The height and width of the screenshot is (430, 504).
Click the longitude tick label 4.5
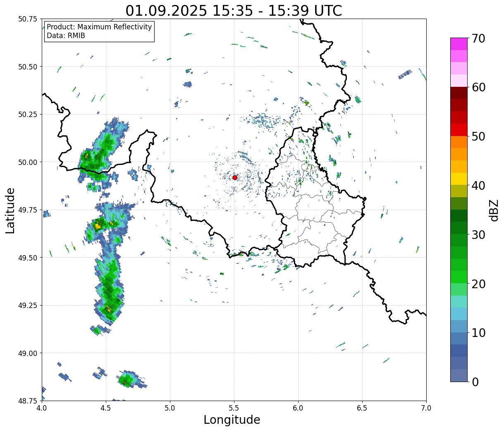[x=106, y=408]
